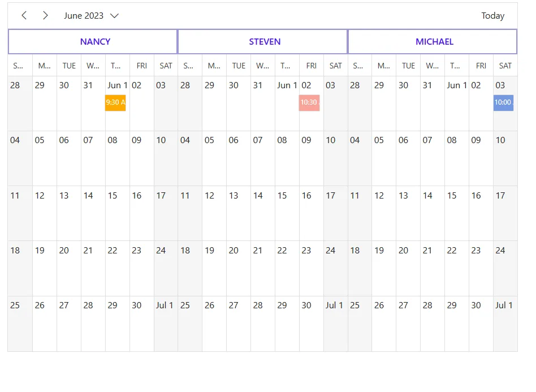
Task: Select date 23 in Steven's calendar
Action: [312, 269]
